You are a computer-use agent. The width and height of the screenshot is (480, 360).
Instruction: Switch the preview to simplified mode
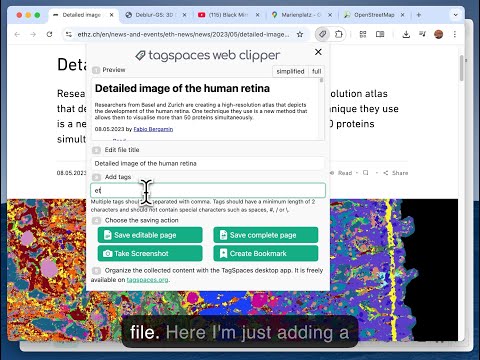click(x=290, y=71)
